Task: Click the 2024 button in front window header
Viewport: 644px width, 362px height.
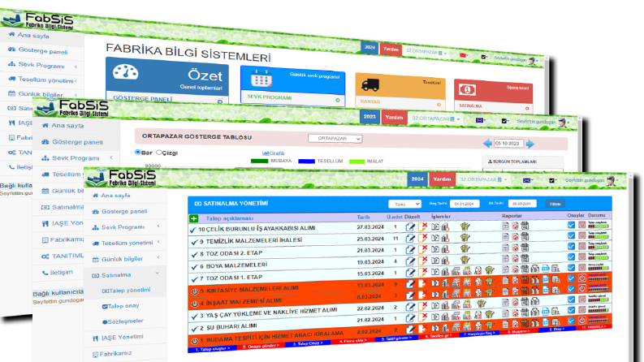Action: [x=417, y=179]
